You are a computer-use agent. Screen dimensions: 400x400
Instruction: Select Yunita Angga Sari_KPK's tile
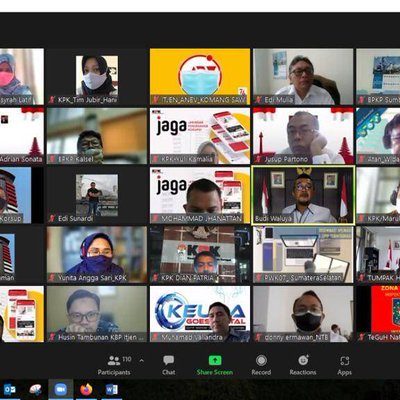(97, 254)
